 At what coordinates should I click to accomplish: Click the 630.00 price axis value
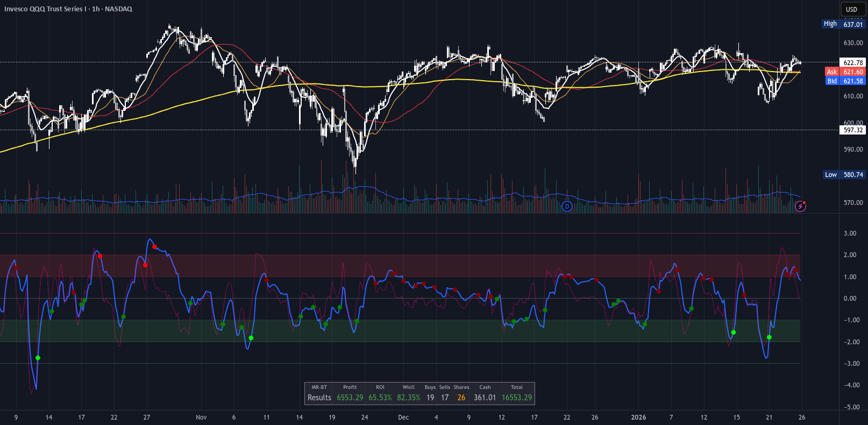pos(853,42)
